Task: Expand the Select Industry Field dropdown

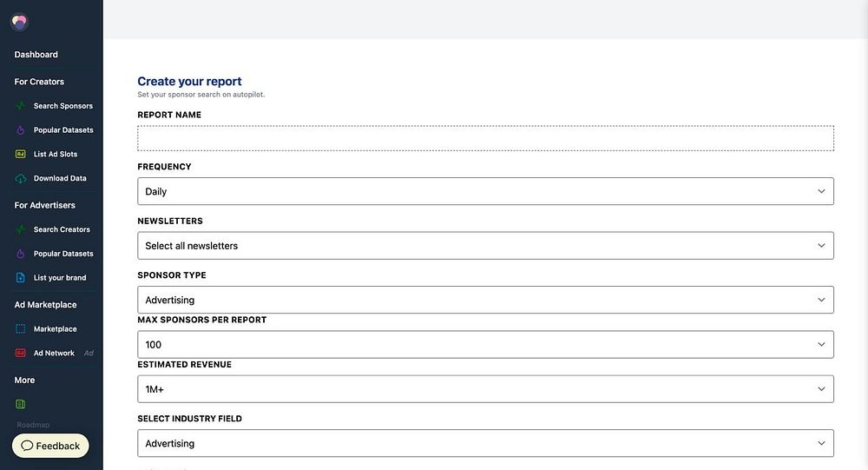Action: point(485,443)
